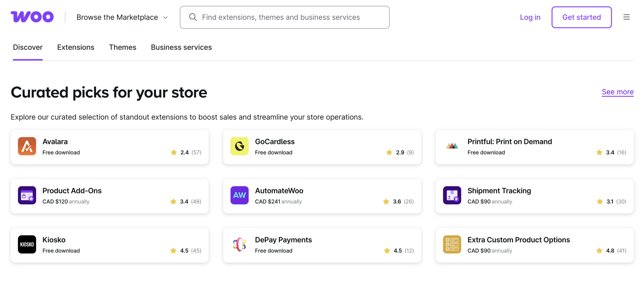Click the Woo logo
Screen dimensions: 644x281
(x=32, y=17)
